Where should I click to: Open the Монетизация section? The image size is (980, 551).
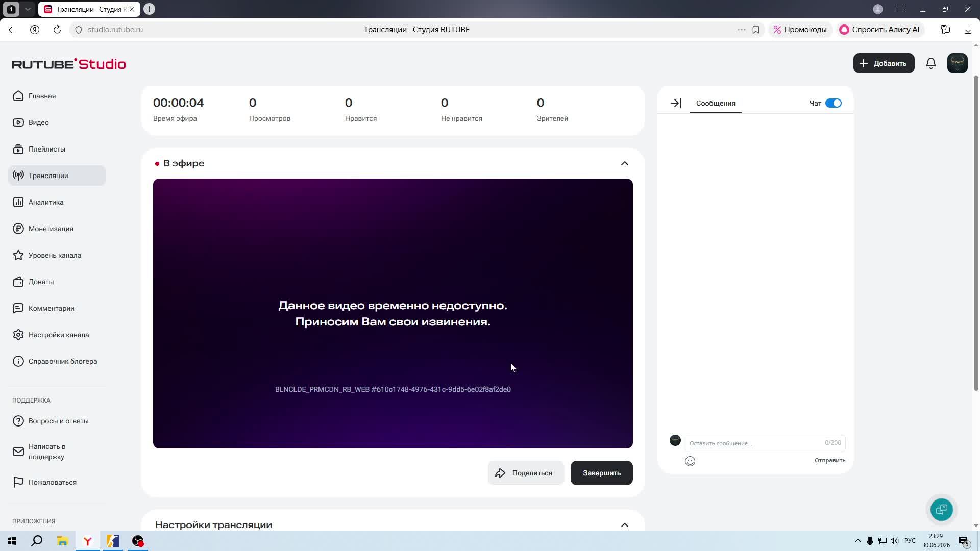pos(57,229)
